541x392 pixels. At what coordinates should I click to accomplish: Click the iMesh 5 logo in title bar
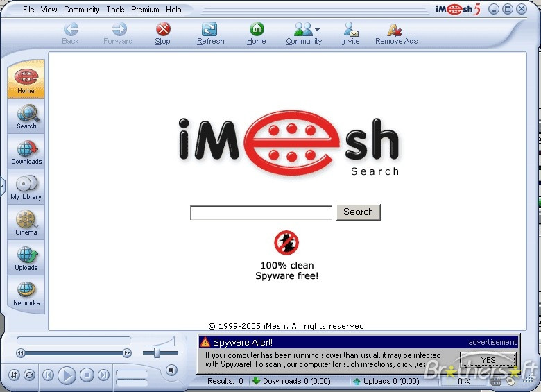[458, 9]
